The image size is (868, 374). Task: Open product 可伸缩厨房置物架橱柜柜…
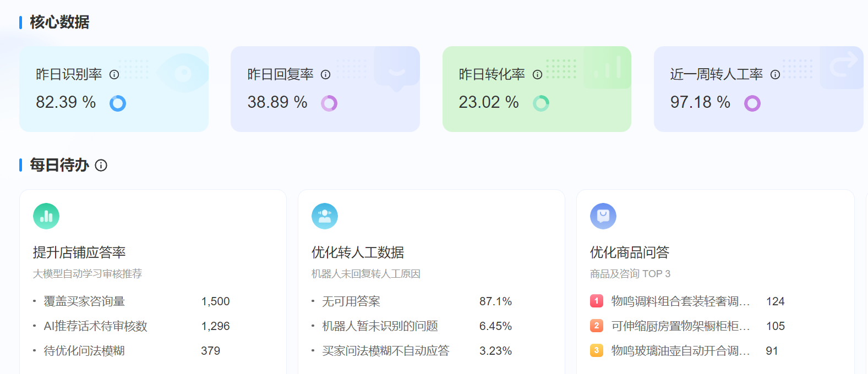(681, 326)
